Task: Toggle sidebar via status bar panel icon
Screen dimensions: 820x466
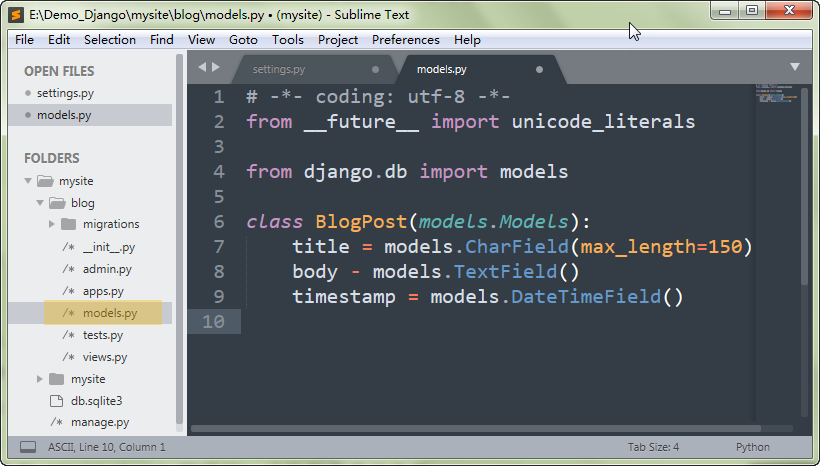Action: [x=28, y=447]
